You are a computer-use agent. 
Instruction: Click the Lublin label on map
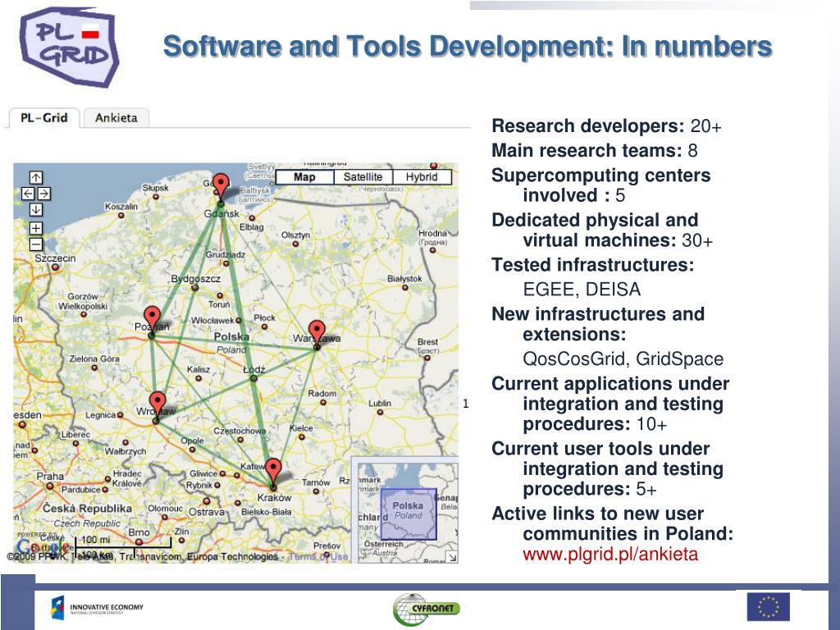pyautogui.click(x=380, y=403)
